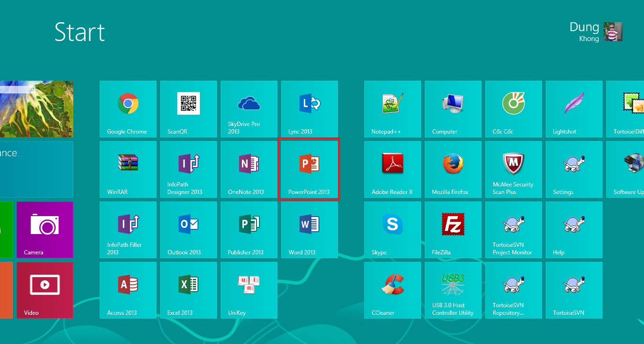This screenshot has width=644, height=344.
Task: Open the UniKey tile
Action: coord(249,290)
